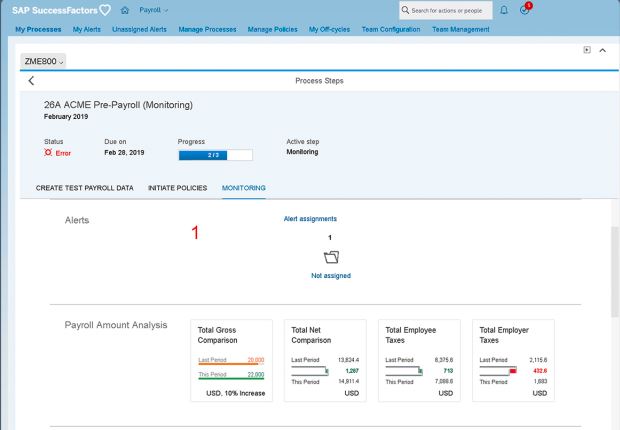The height and width of the screenshot is (430, 620).
Task: Collapse the panel with the up chevron
Action: 603,50
